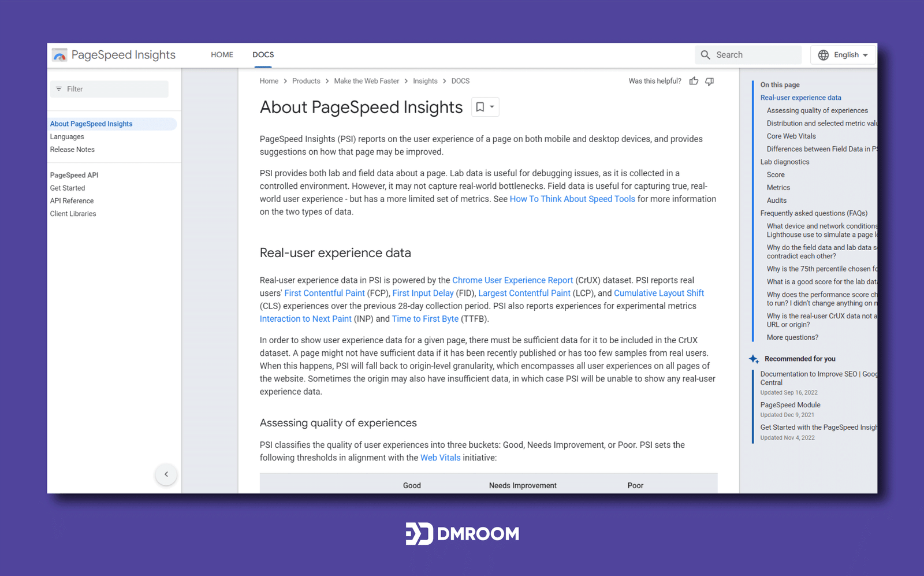924x576 pixels.
Task: Open Client Libraries in the sidebar
Action: pyautogui.click(x=73, y=214)
